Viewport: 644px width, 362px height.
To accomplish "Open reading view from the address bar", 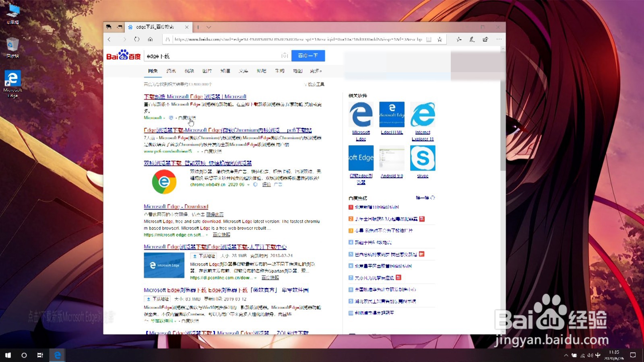I will click(x=429, y=39).
